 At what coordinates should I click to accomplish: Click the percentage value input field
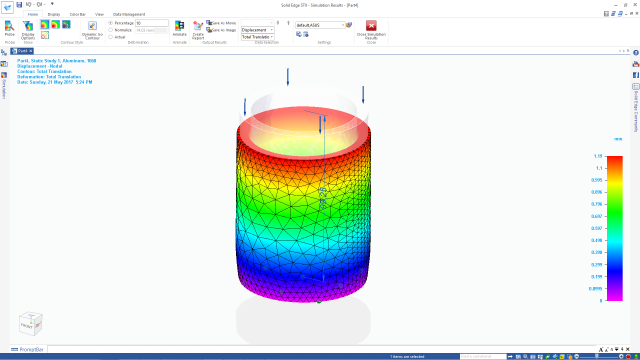[x=152, y=23]
